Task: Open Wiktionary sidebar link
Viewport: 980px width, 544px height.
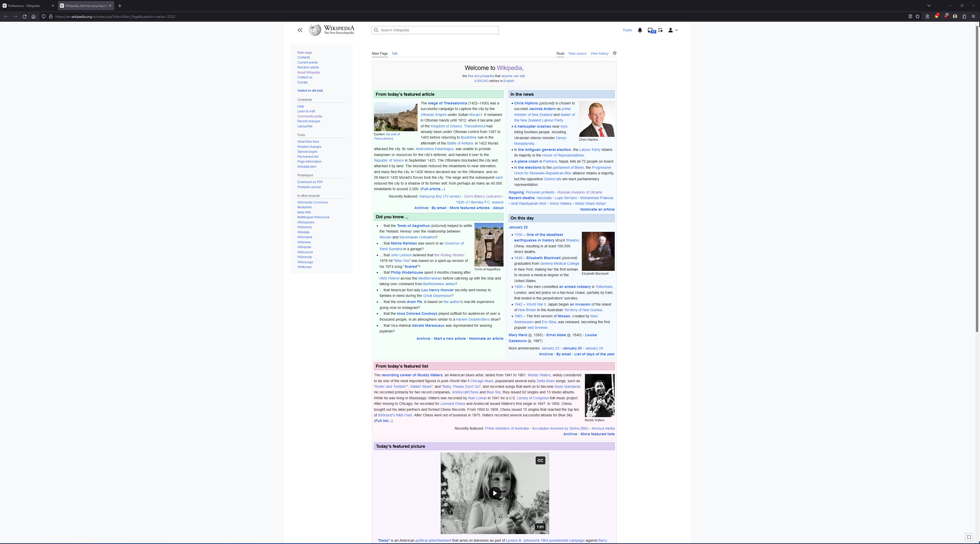Action: pos(304,267)
